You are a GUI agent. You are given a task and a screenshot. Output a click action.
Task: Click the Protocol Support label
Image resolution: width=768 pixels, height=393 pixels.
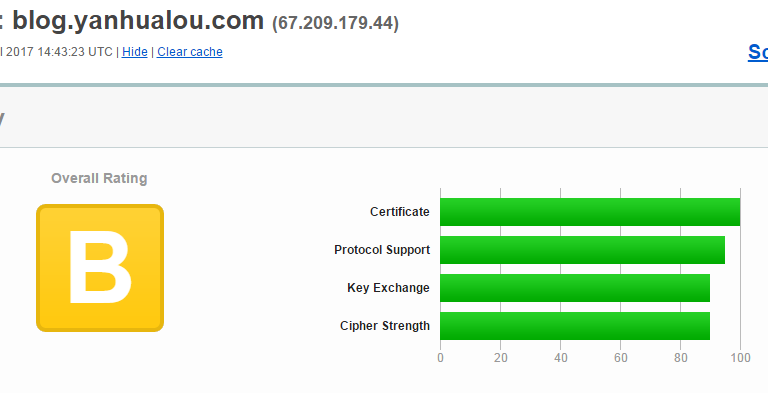coord(382,250)
